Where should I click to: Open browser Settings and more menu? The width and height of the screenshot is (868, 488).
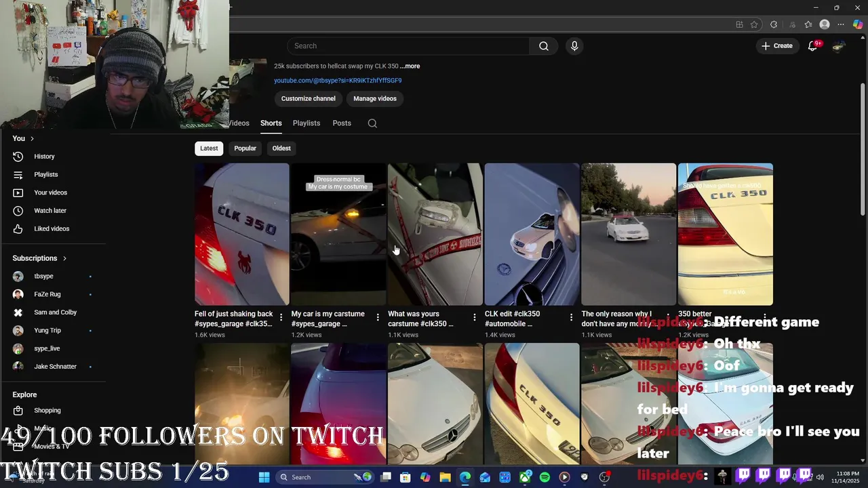841,24
